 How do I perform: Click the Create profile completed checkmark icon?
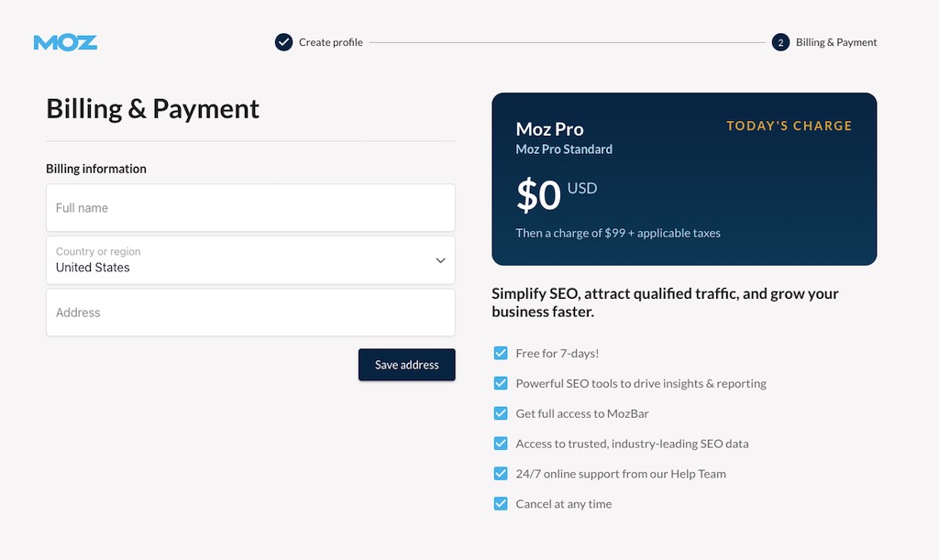(x=284, y=42)
